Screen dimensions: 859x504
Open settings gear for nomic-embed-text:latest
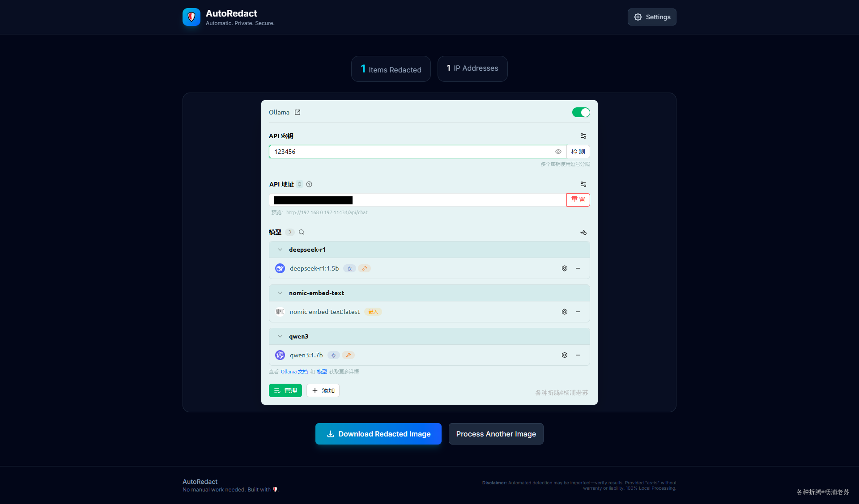565,312
